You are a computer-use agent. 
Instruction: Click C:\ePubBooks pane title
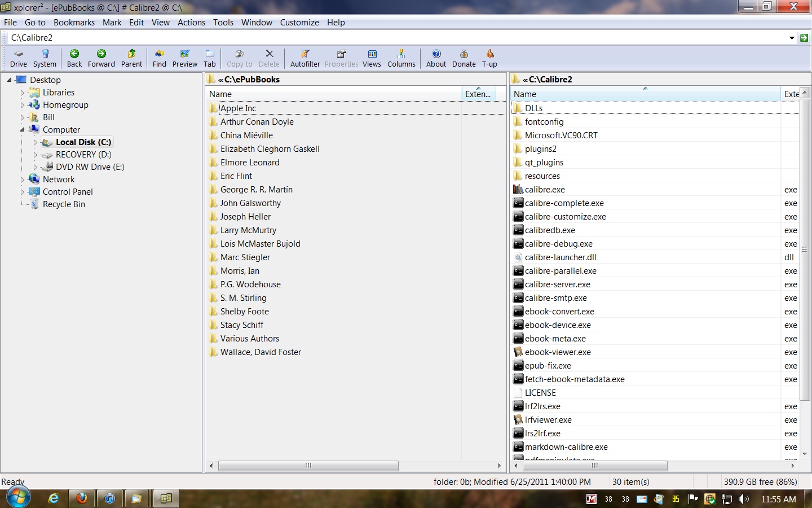(251, 80)
